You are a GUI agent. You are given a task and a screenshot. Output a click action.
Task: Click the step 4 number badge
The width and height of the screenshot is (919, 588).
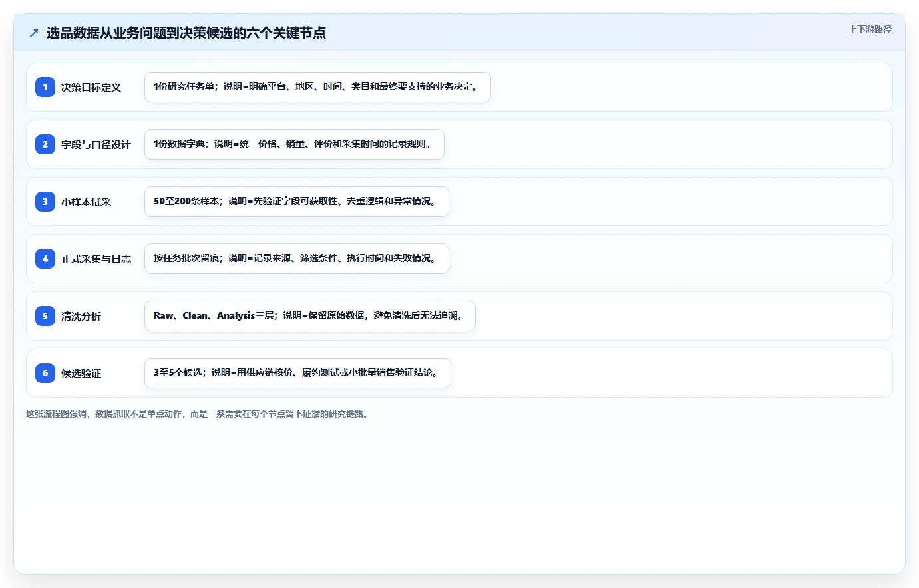pyautogui.click(x=45, y=259)
